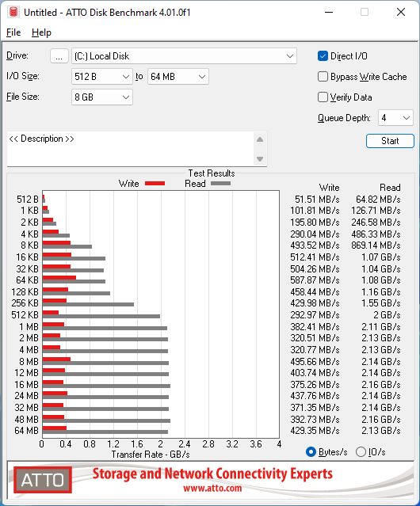Click the ATTO logo in the banner
This screenshot has width=420, height=506.
pos(42,480)
